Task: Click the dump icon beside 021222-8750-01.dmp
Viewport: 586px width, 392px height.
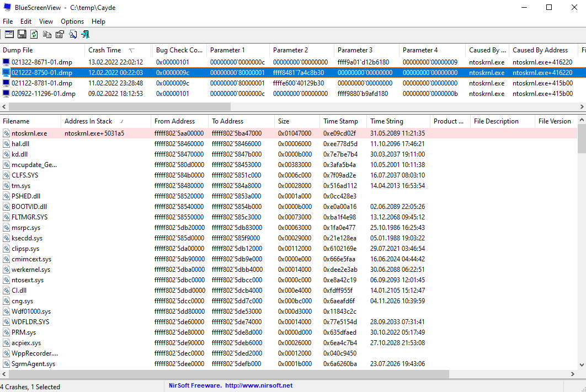Action: [x=6, y=72]
